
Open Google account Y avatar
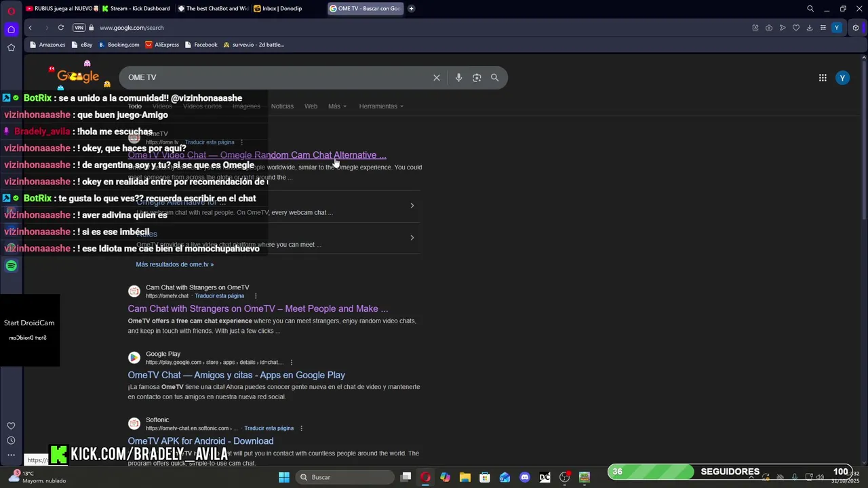click(842, 78)
